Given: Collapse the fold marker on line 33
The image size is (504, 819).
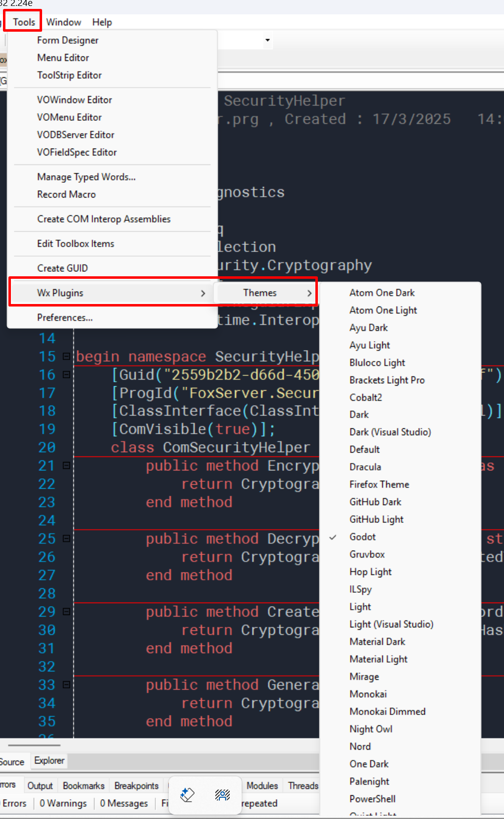Looking at the screenshot, I should pyautogui.click(x=66, y=685).
